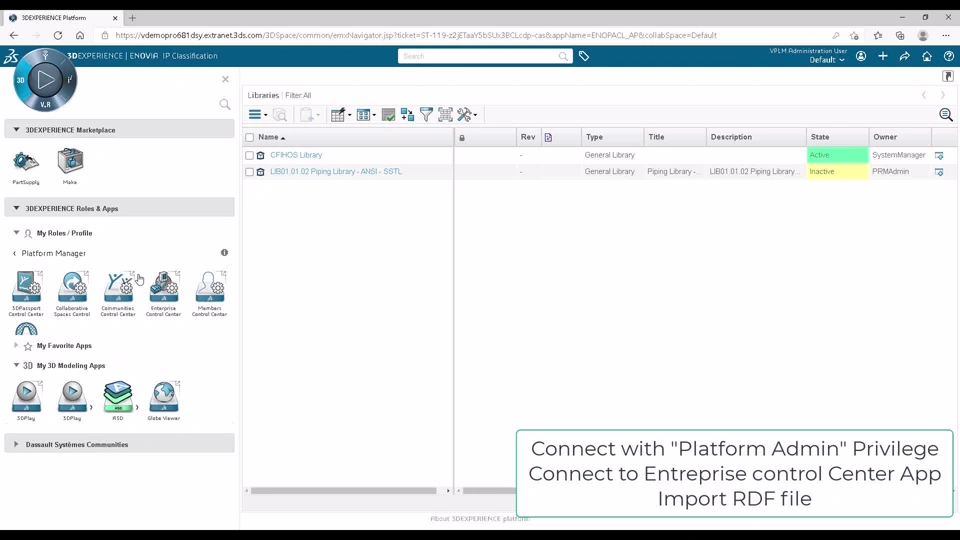Screen dimensions: 960x540
Task: Sort by the Owner column header
Action: click(x=885, y=137)
